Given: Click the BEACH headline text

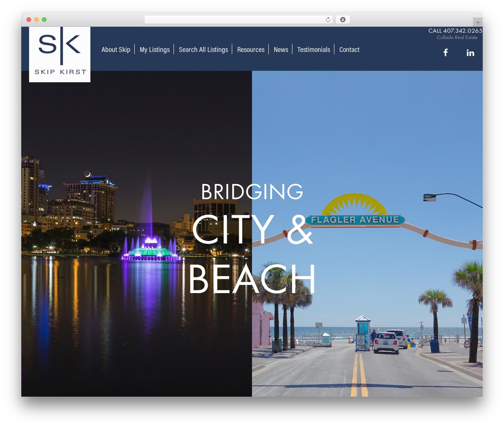Looking at the screenshot, I should (x=252, y=279).
